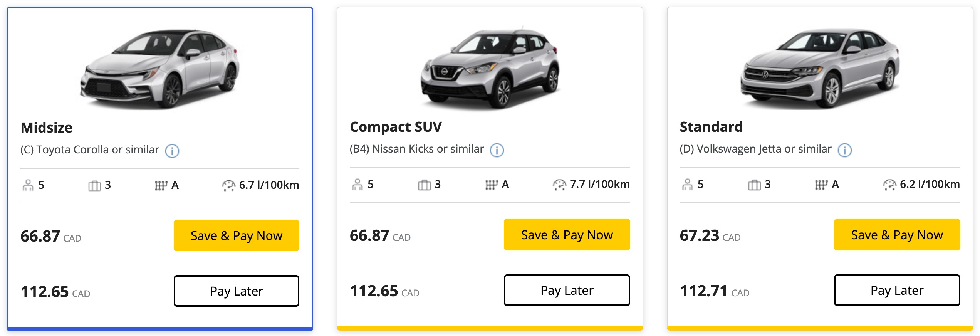Click the passenger icon on the Compact SUV card
The image size is (980, 336).
(357, 185)
